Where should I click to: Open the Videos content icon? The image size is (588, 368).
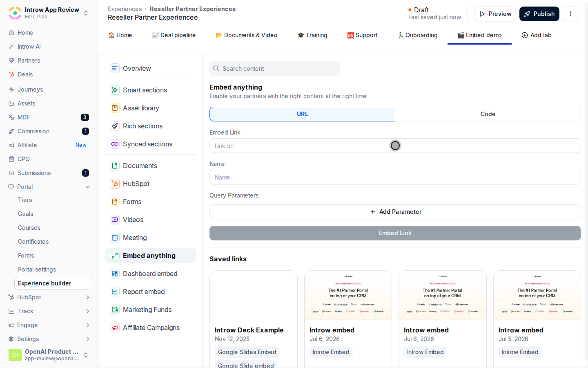pos(115,220)
